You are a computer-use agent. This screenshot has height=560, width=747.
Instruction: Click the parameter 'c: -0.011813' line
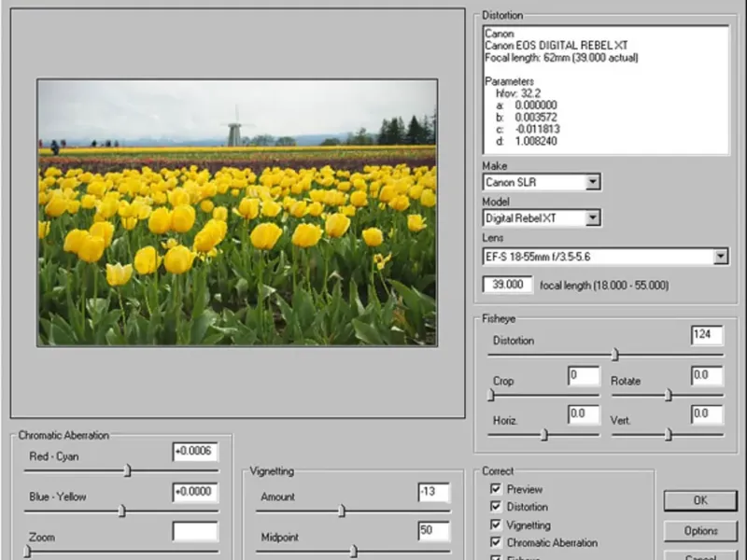[528, 129]
